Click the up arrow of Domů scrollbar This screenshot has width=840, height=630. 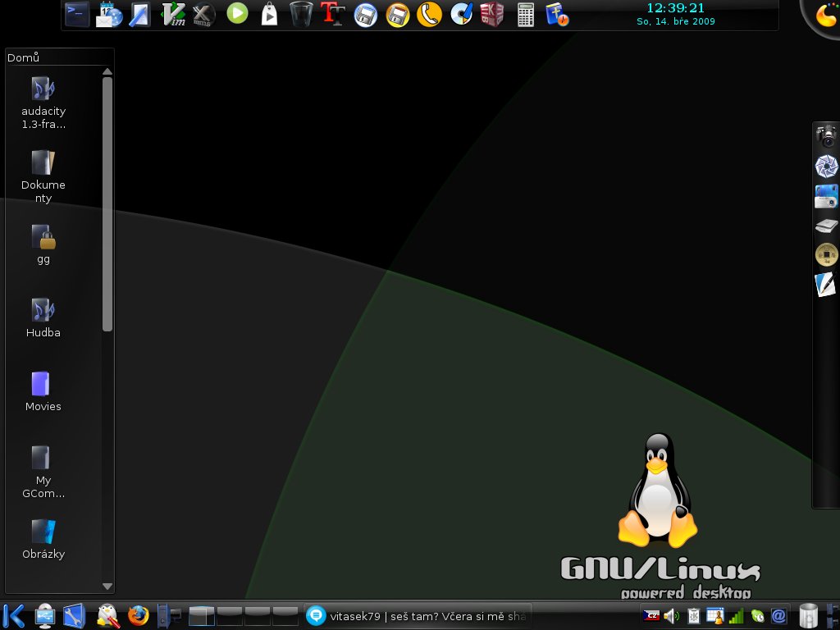click(107, 71)
